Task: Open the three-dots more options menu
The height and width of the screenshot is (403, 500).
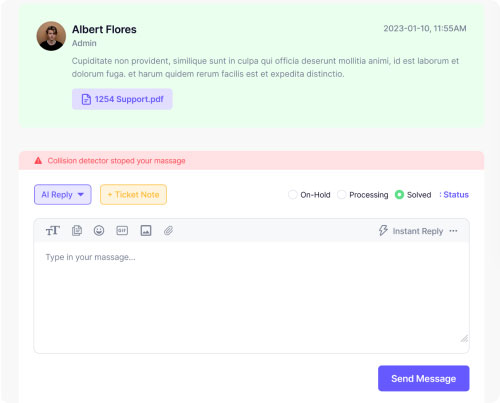Action: [453, 231]
